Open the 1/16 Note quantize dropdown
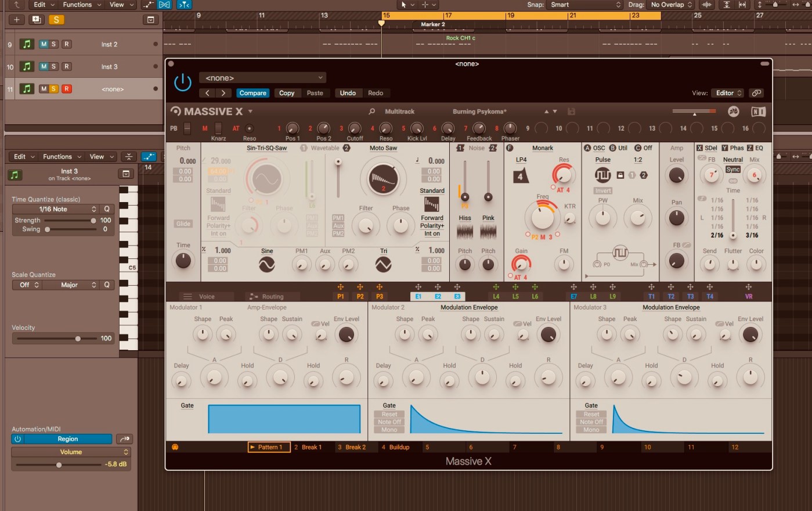The height and width of the screenshot is (511, 812). pos(55,209)
